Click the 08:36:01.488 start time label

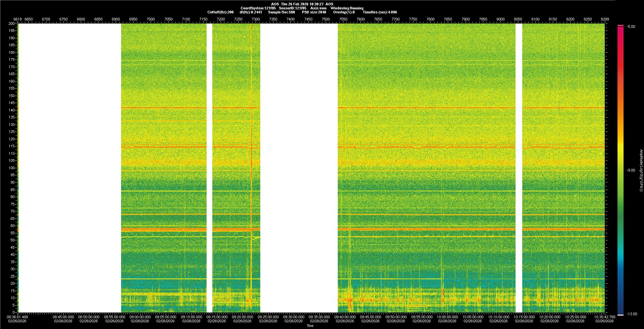[17, 317]
